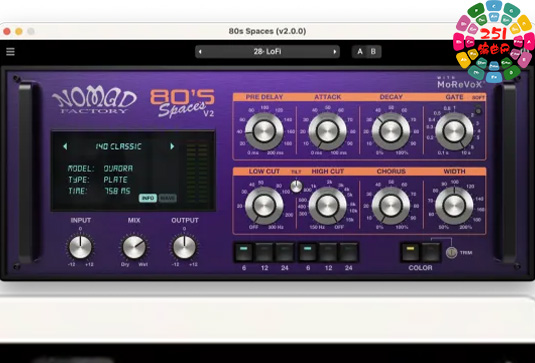This screenshot has height=363, width=535.
Task: Toggle the lit yellow COLOR button
Action: coord(410,252)
